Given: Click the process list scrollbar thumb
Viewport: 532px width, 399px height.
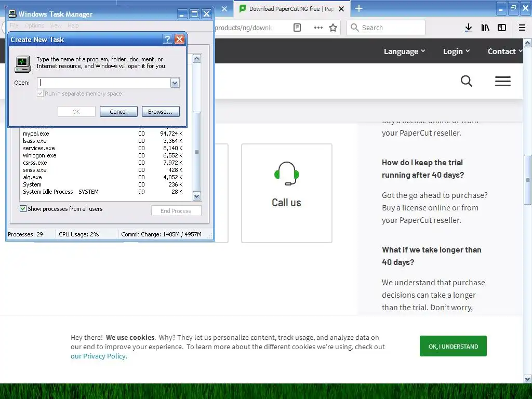Looking at the screenshot, I should point(197,152).
